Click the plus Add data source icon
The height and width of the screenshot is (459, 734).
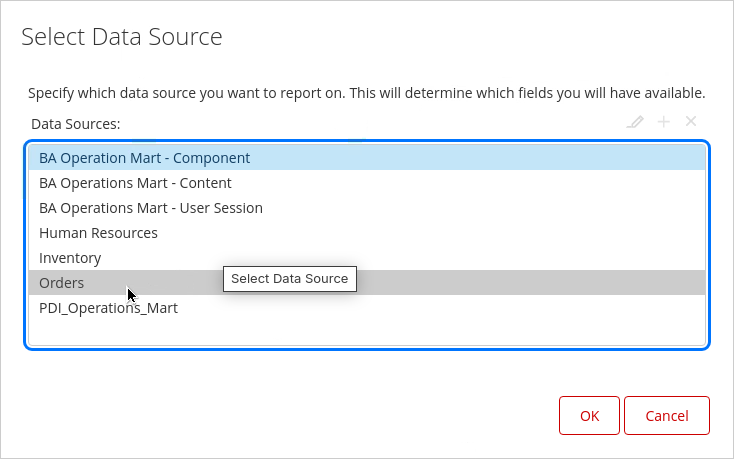663,122
